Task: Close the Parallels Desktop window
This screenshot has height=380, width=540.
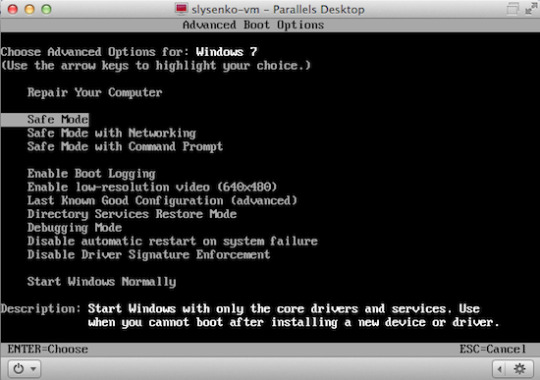Action: tap(13, 9)
